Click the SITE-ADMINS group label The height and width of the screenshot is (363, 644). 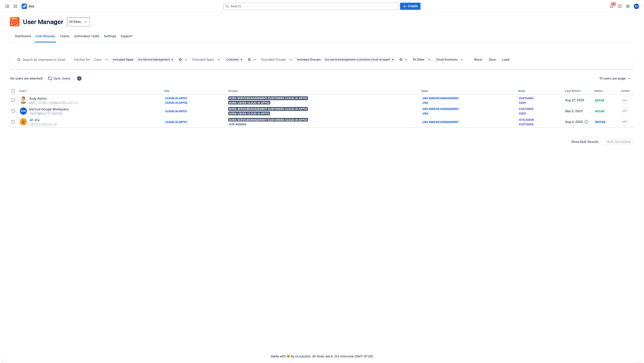[x=238, y=124]
